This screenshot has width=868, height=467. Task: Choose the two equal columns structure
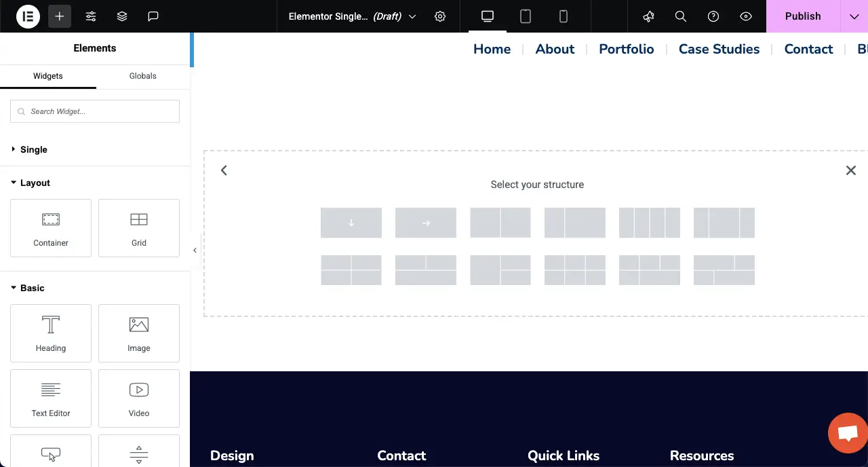click(x=500, y=223)
